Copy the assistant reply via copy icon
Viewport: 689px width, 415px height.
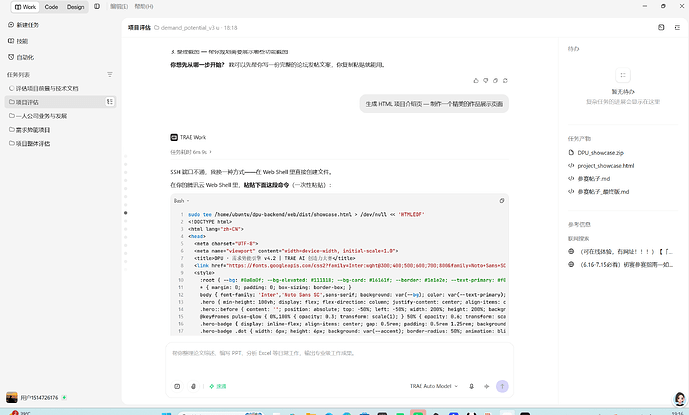[x=495, y=80]
